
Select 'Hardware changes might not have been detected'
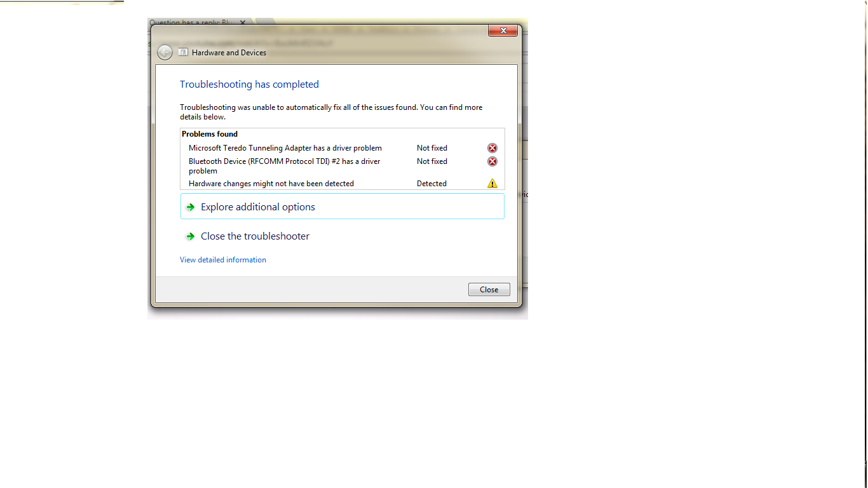tap(271, 184)
